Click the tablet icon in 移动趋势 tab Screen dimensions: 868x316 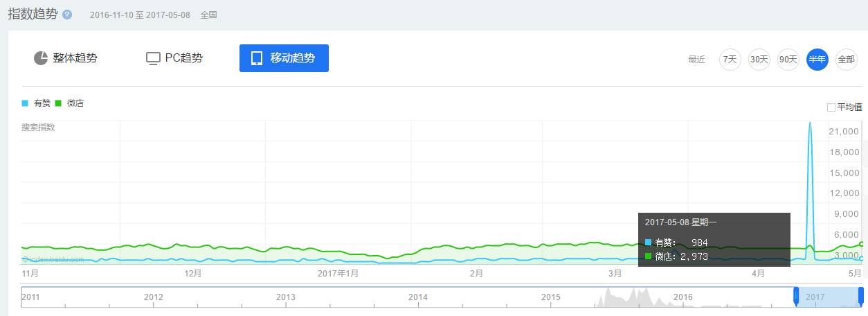[x=257, y=58]
